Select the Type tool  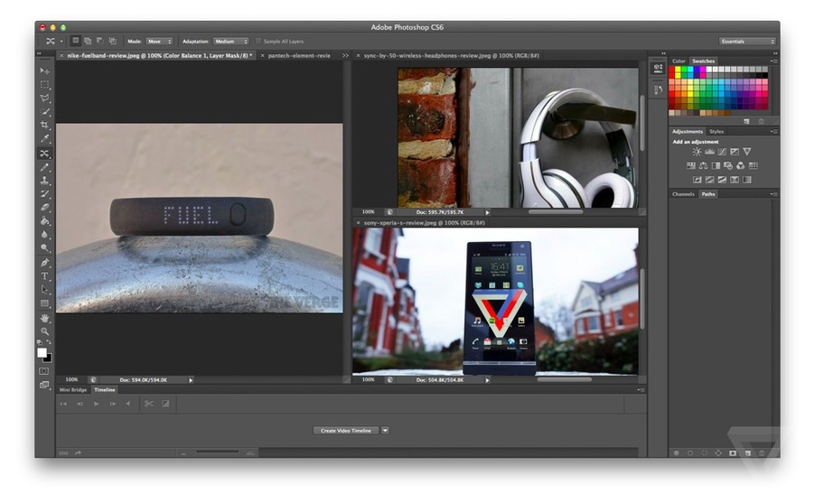point(44,275)
